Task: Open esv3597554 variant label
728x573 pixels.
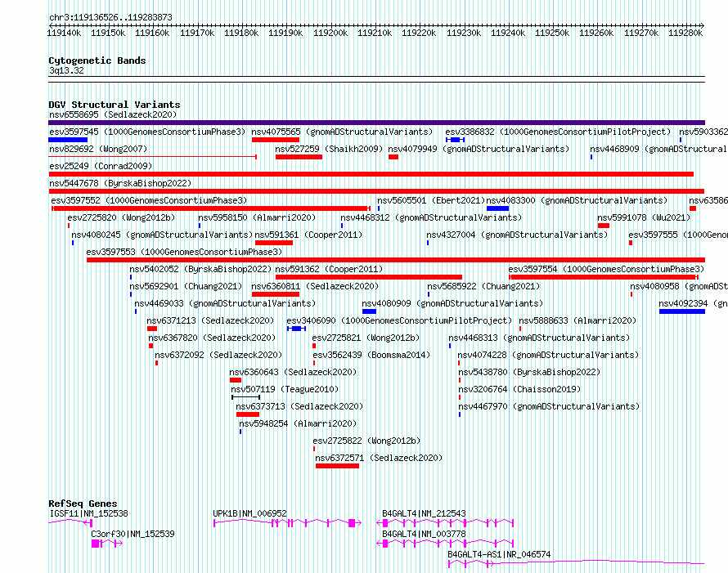Action: click(x=606, y=269)
